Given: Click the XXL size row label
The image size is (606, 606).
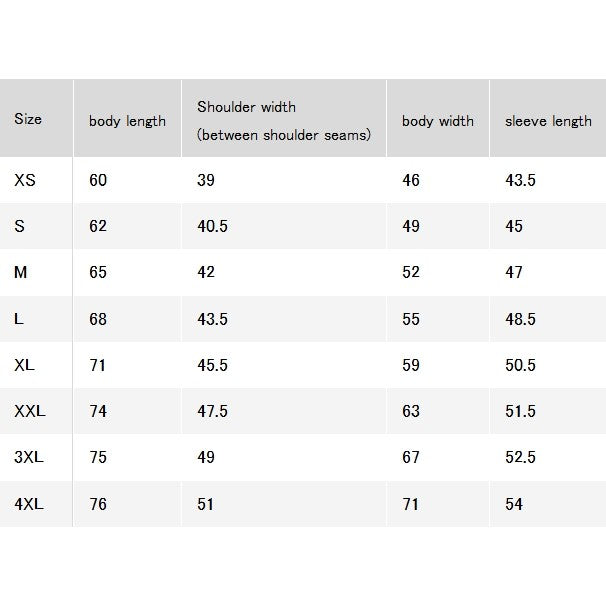Looking at the screenshot, I should (30, 411).
